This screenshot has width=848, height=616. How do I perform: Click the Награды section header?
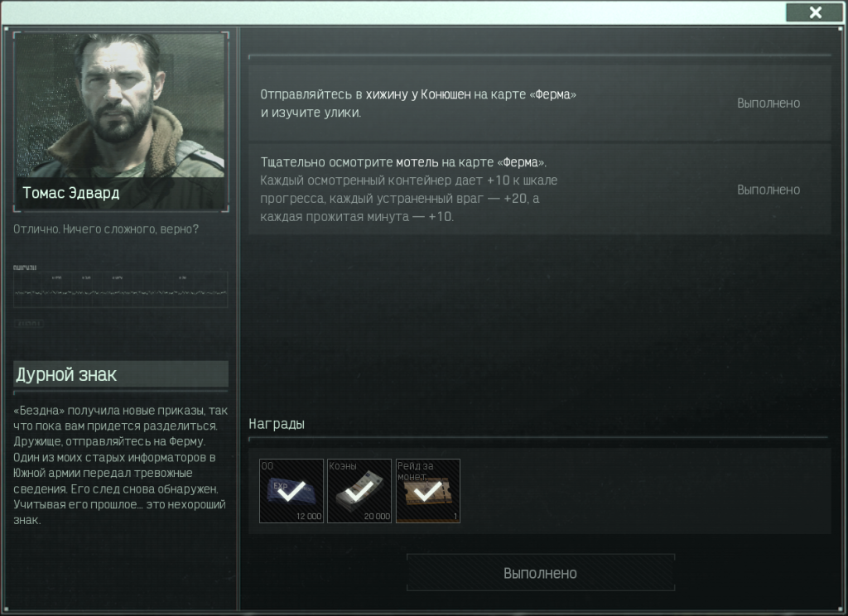coord(277,424)
